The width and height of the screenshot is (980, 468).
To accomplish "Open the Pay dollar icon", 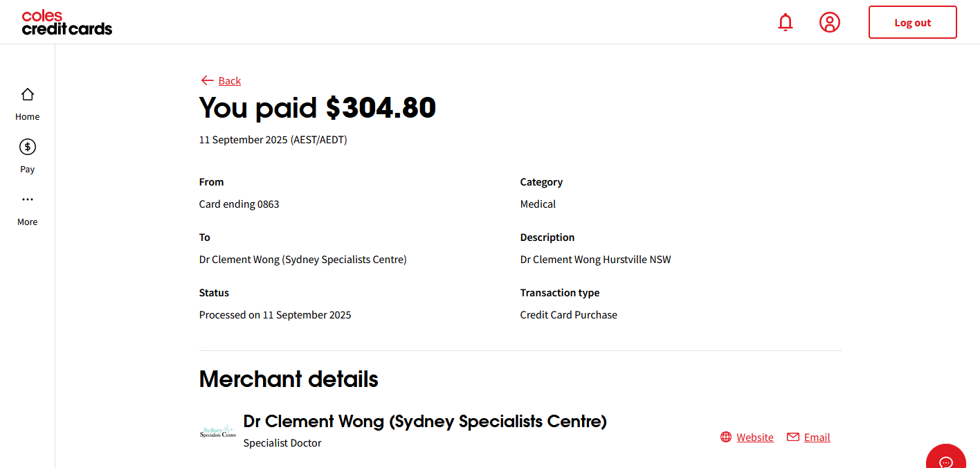I will pos(28,147).
